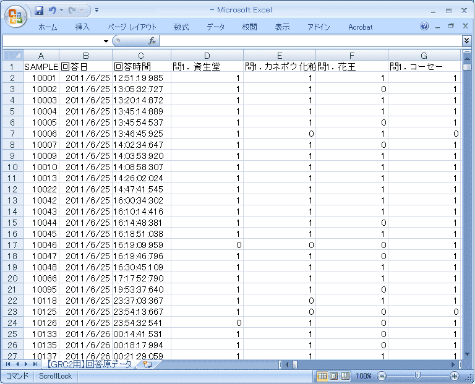This screenshot has height=384, width=475.
Task: Expand the formula bar chevron
Action: pos(467,41)
